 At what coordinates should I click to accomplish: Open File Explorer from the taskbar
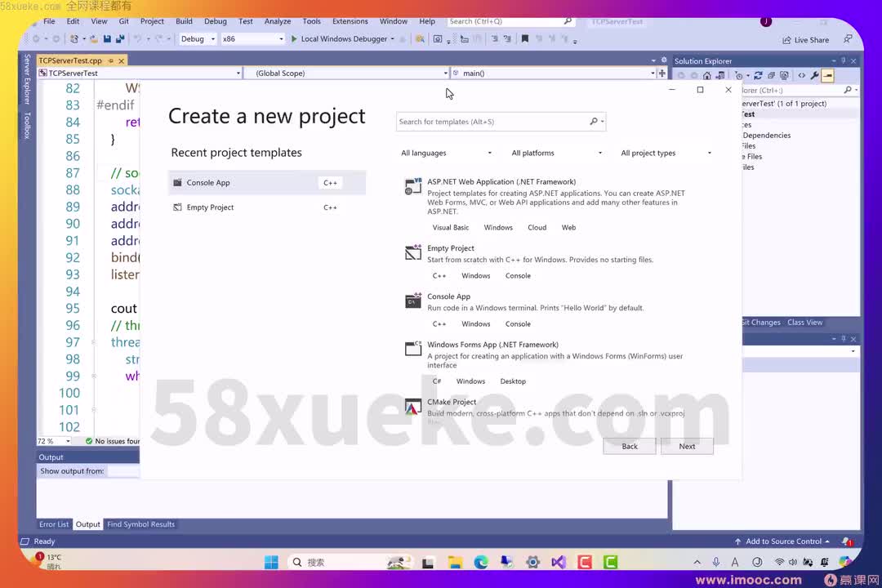455,562
